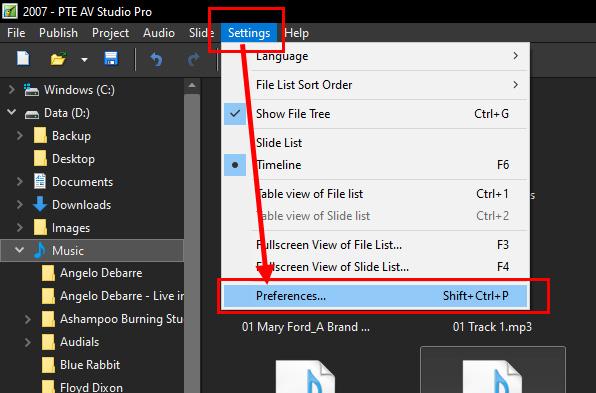This screenshot has width=596, height=393.
Task: Close the open Settings menu
Action: (249, 33)
